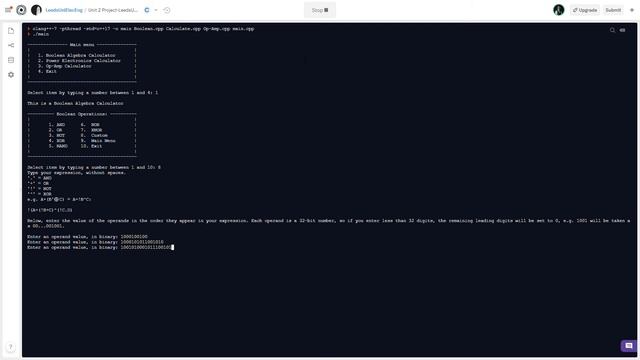Stop the running program
The image size is (640, 360).
click(x=320, y=10)
